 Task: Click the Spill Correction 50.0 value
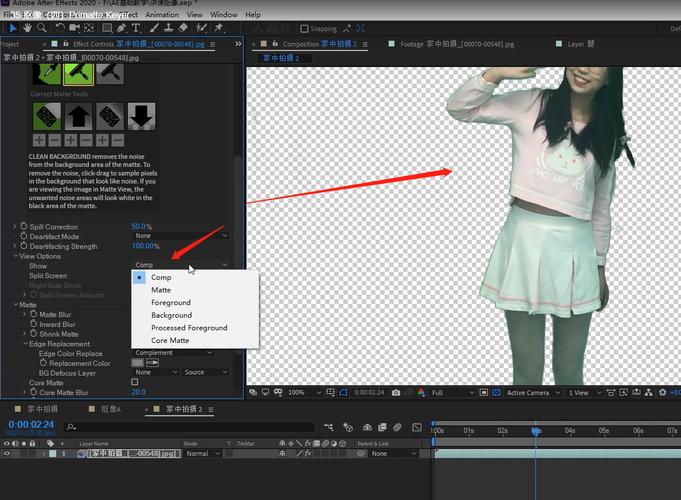point(140,227)
